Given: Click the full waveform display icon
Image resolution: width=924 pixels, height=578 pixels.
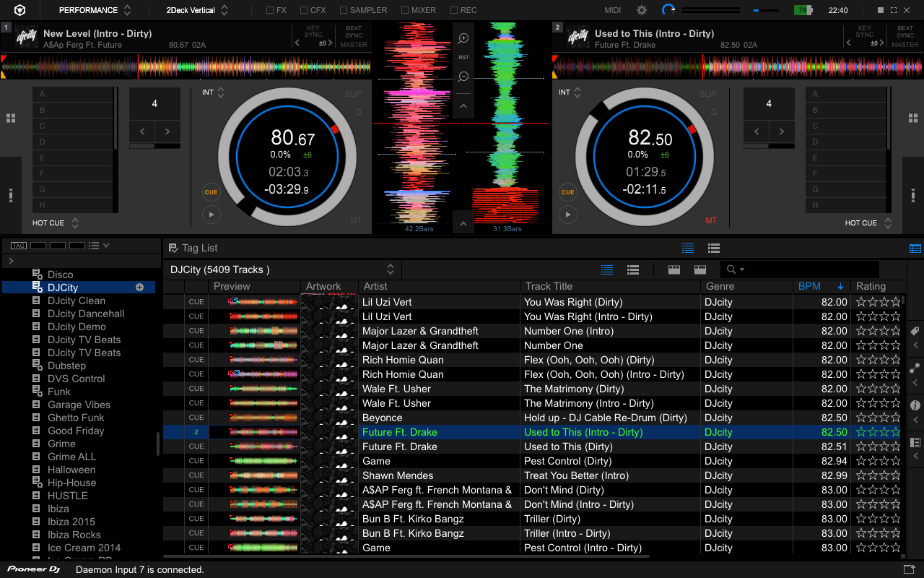Looking at the screenshot, I should (674, 269).
